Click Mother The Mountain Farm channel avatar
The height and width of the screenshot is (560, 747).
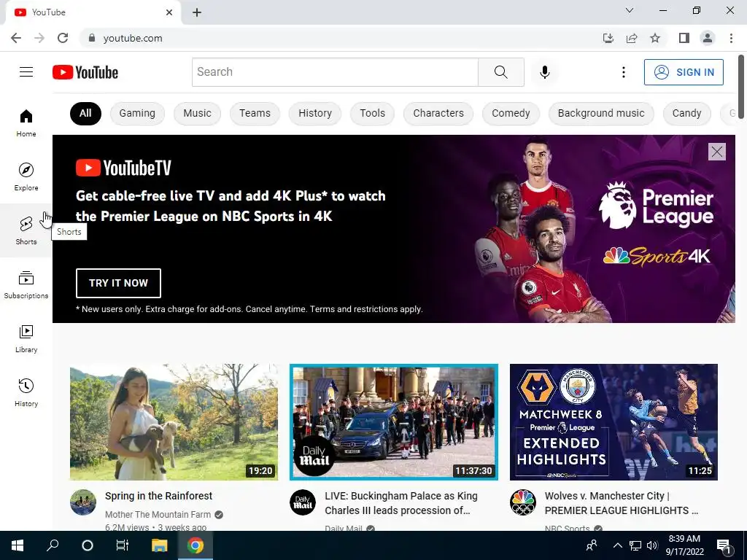point(83,502)
